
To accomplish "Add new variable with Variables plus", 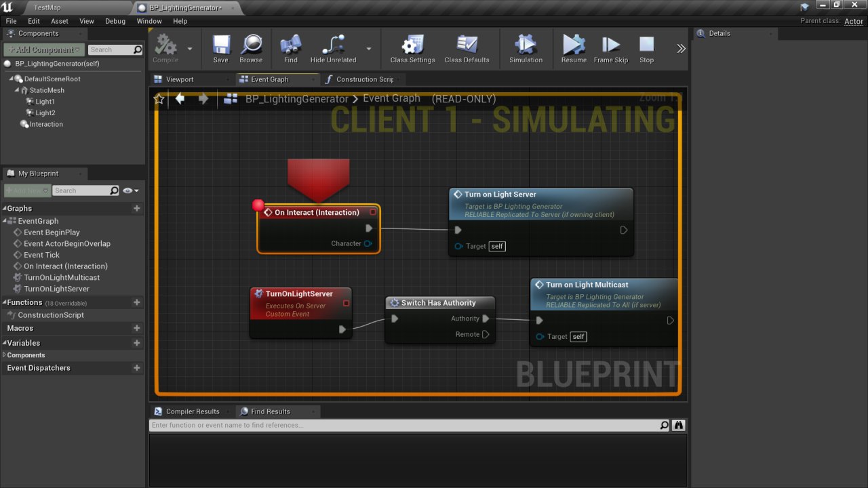I will tap(137, 343).
